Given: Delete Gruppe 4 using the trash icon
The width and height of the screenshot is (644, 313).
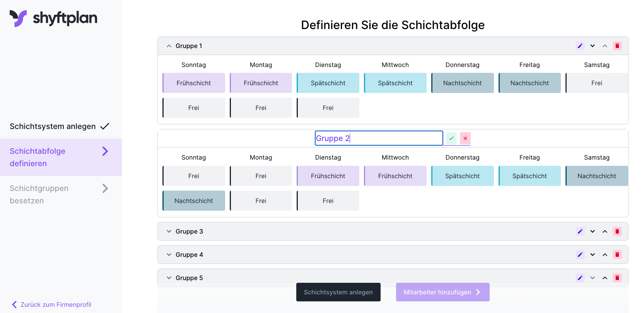Looking at the screenshot, I should tap(617, 255).
